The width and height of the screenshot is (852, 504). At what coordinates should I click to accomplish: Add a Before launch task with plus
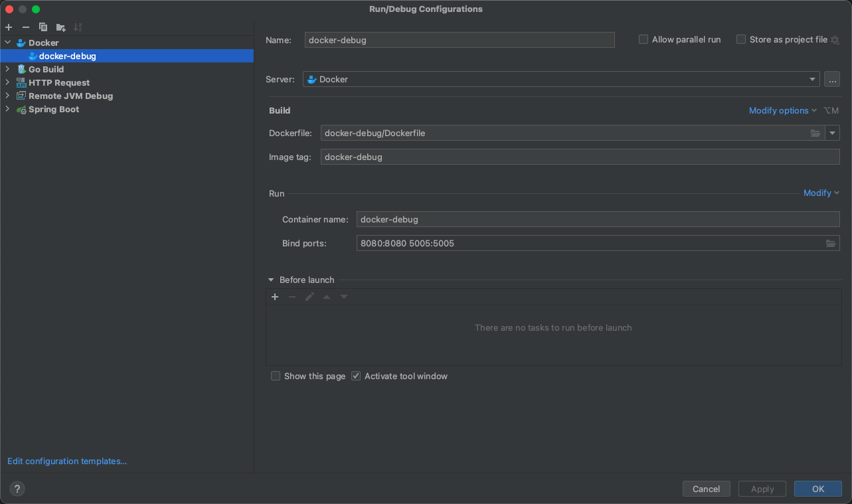(275, 297)
